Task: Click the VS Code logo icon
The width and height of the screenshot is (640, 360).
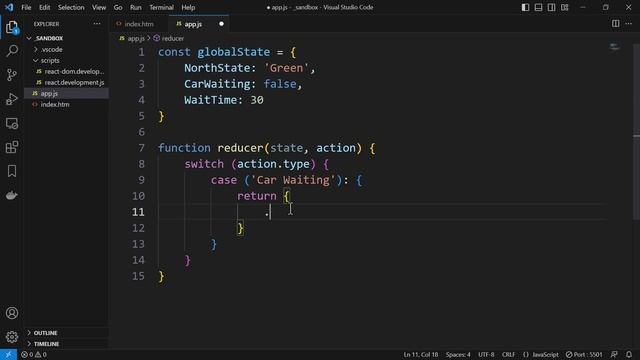Action: pyautogui.click(x=9, y=7)
